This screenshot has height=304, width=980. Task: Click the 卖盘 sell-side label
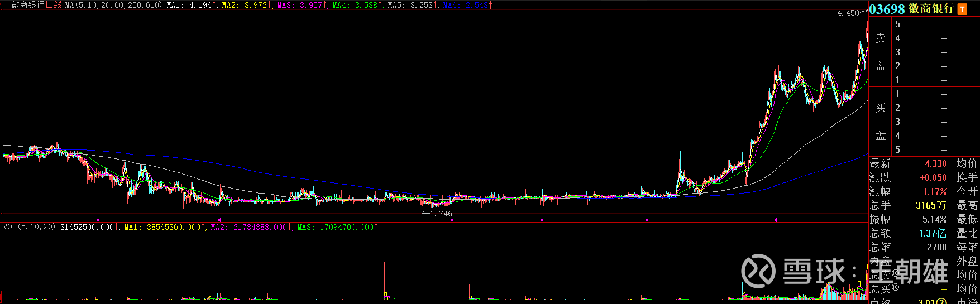(x=881, y=52)
